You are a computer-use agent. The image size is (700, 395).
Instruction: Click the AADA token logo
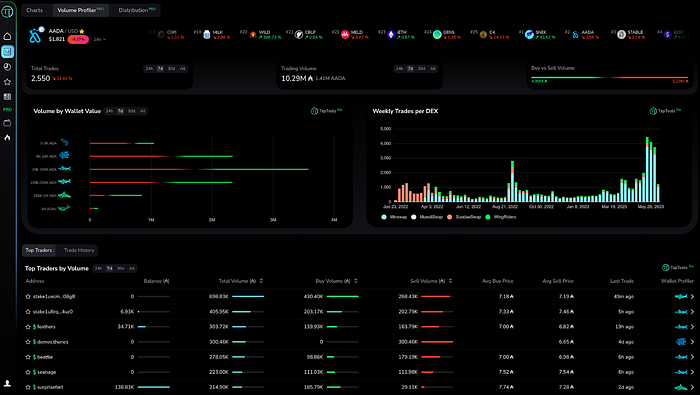click(x=35, y=36)
